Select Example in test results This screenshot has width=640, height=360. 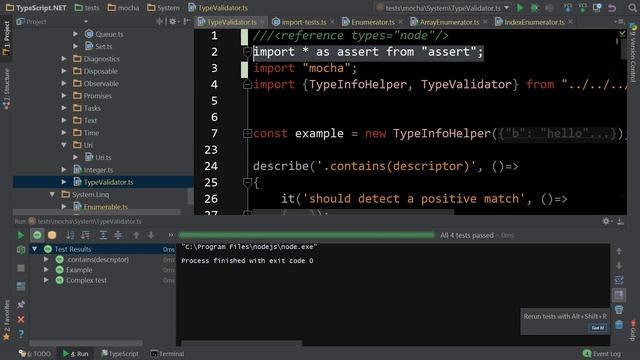[79, 270]
